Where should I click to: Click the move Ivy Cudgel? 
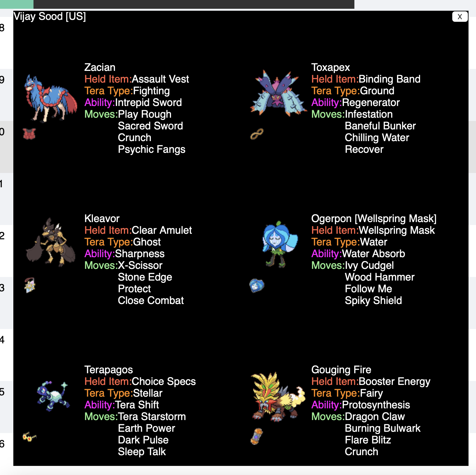click(x=369, y=265)
